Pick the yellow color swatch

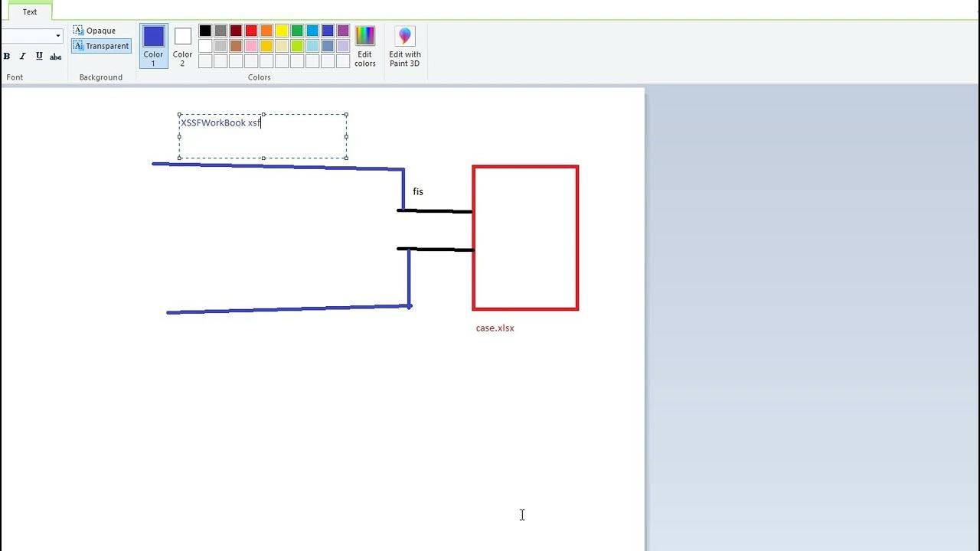(x=282, y=31)
